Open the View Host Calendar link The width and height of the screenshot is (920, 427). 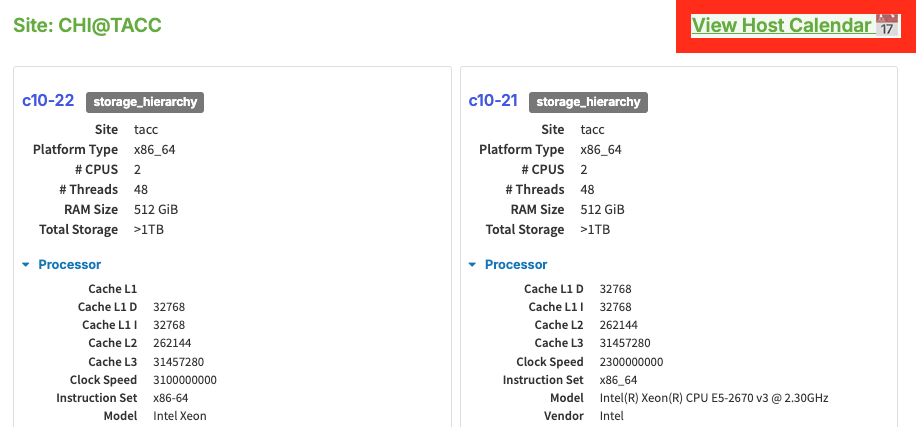[x=795, y=26]
